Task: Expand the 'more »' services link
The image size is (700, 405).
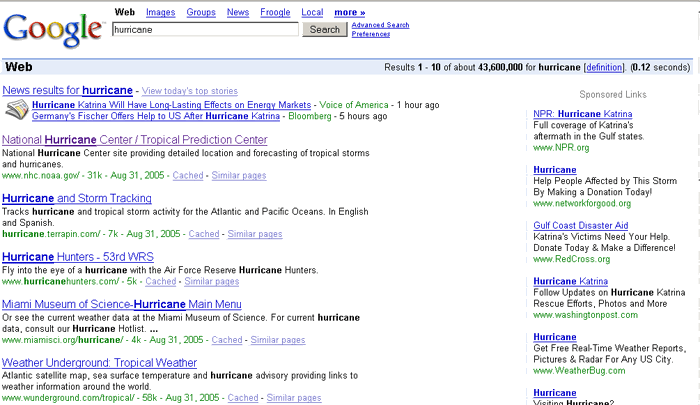Action: (350, 13)
